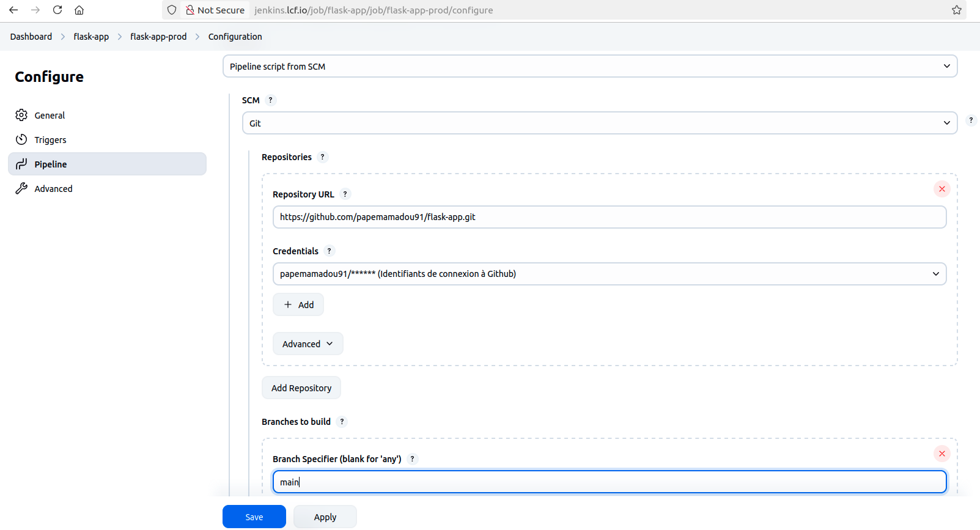Expand the Credentials selection dropdown
The height and width of the screenshot is (530, 980).
pyautogui.click(x=609, y=274)
